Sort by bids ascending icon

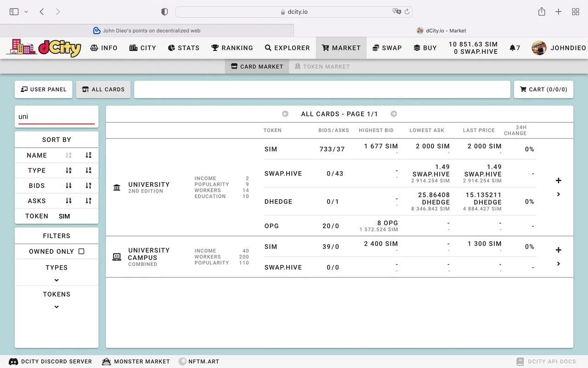click(x=68, y=186)
